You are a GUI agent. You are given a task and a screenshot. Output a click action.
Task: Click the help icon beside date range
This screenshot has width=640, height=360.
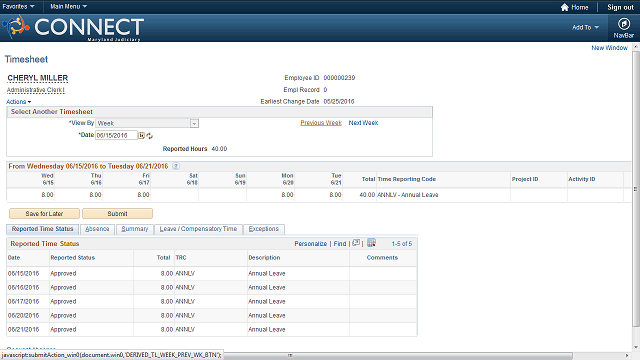[x=176, y=166]
